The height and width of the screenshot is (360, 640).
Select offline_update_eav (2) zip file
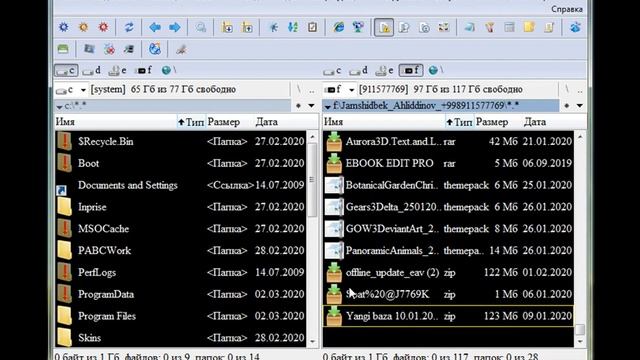(x=448, y=273)
